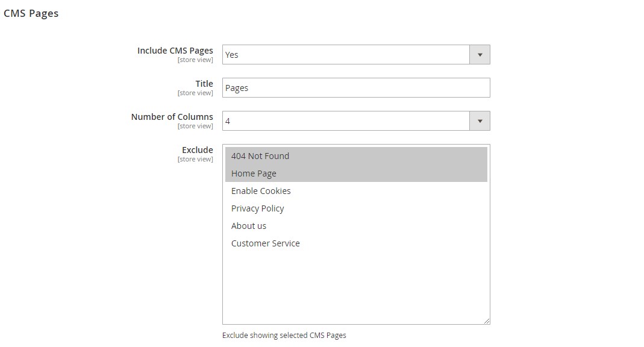644x347 pixels.
Task: Deselect 404 Not Found in the Exclude list
Action: [260, 156]
